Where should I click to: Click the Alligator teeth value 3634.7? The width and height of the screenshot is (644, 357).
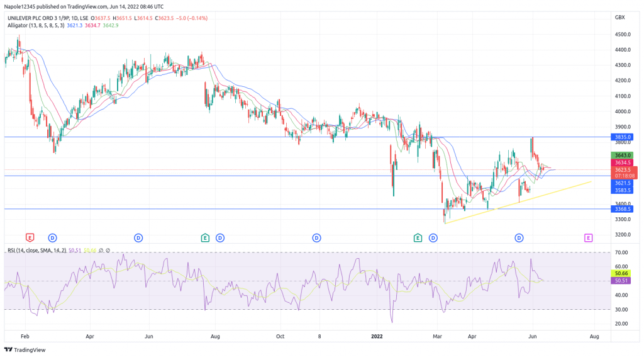coord(93,25)
